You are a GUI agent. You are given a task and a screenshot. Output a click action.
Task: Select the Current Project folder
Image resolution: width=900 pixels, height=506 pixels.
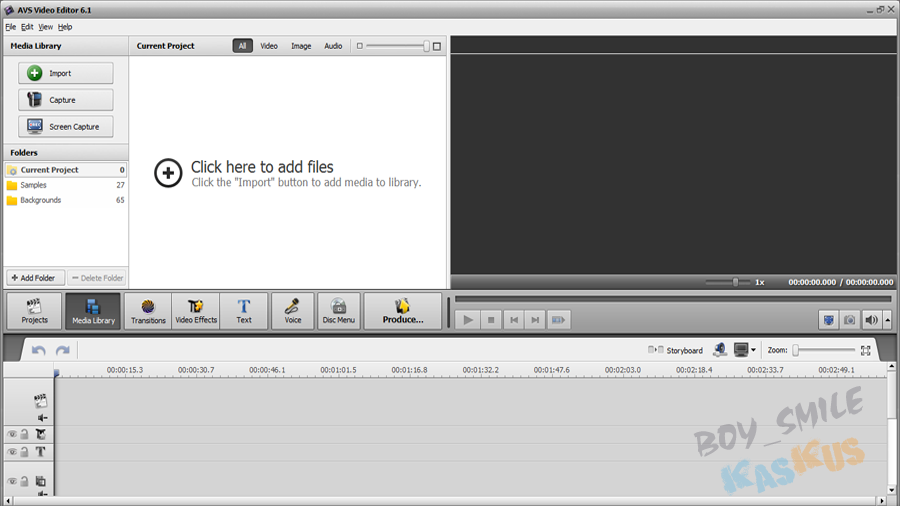[65, 170]
